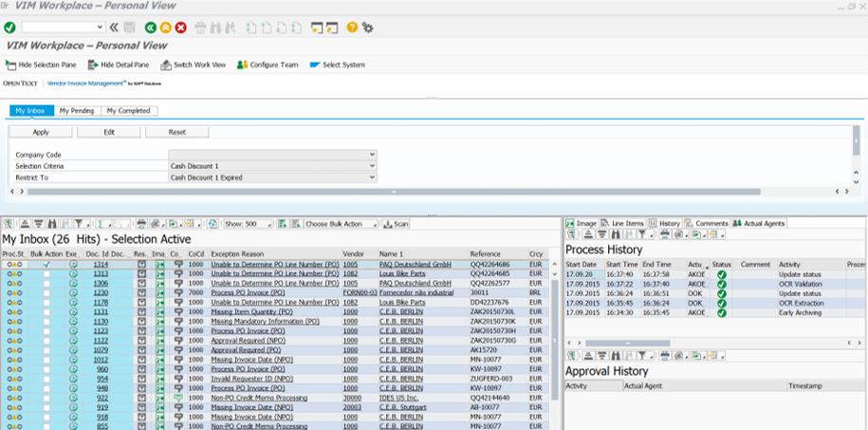
Task: Open image icon for document 1306 row
Action: click(x=159, y=283)
